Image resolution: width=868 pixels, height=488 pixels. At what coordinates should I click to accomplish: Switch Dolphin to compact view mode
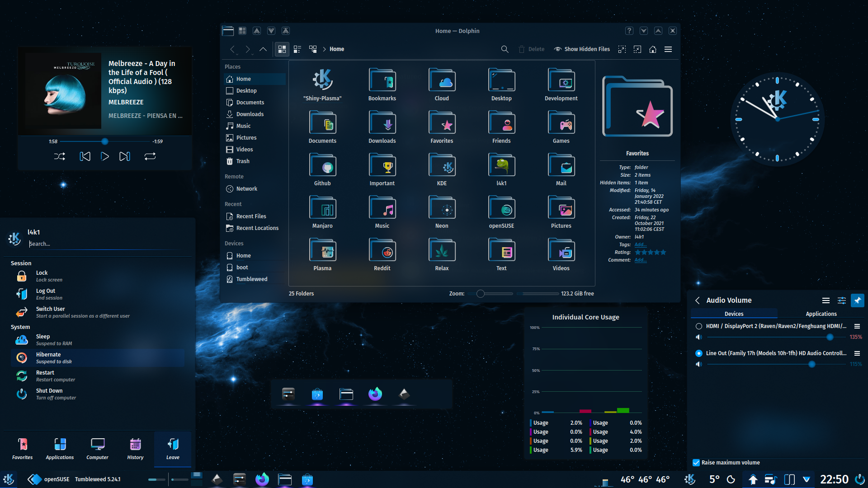pos(297,49)
